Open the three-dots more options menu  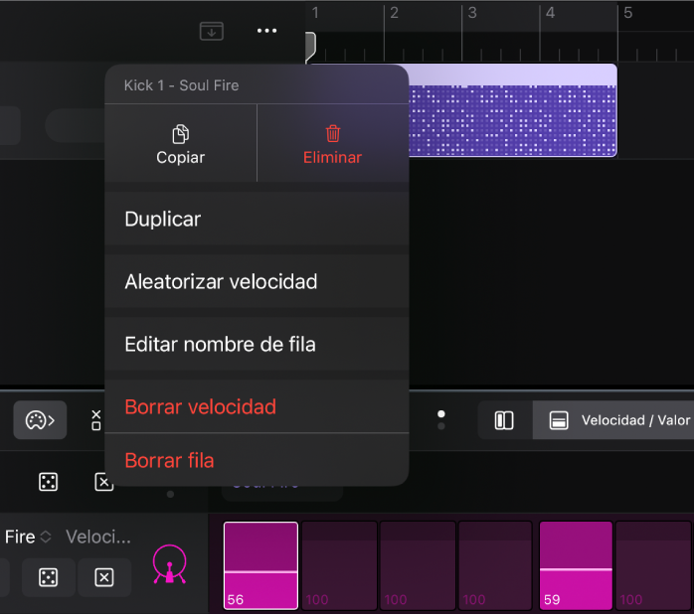click(266, 31)
